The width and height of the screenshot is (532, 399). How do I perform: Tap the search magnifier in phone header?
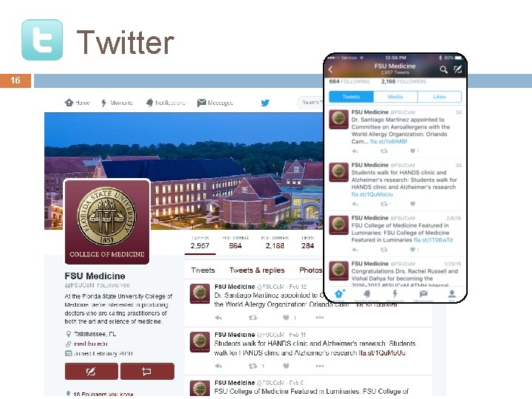(x=443, y=69)
